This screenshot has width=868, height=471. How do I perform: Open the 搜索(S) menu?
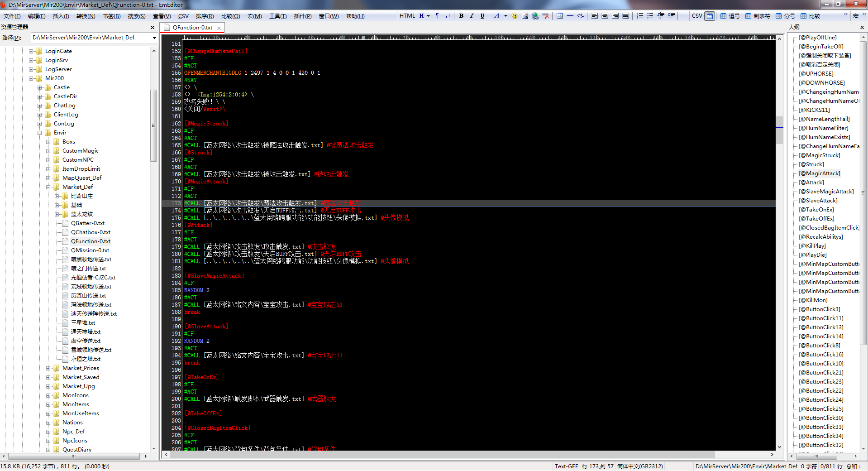(136, 16)
